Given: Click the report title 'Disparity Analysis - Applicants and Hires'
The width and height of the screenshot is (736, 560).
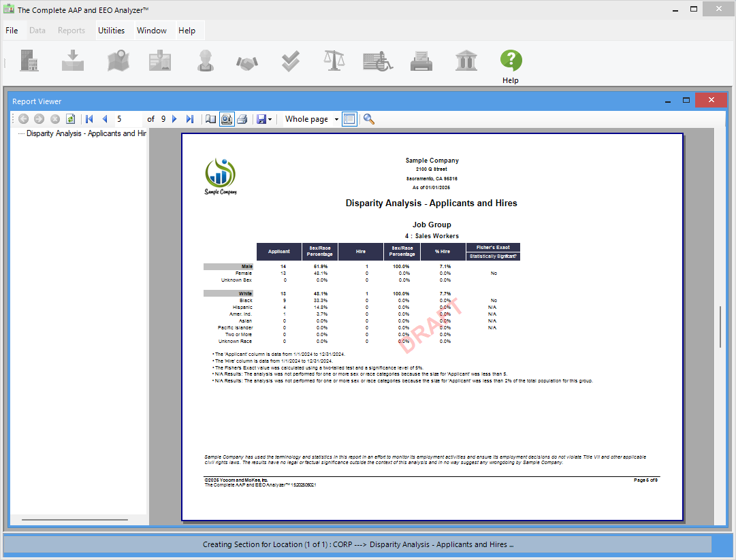Looking at the screenshot, I should point(432,203).
